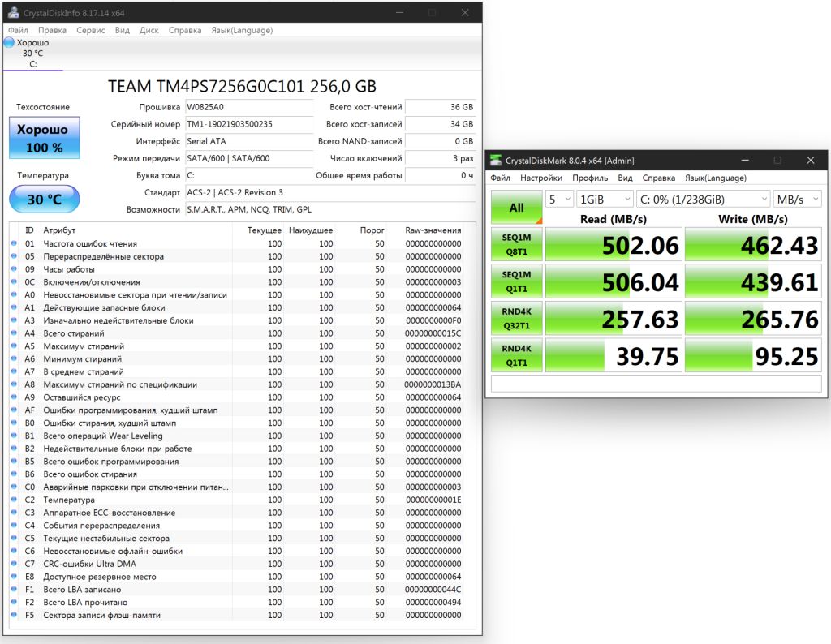This screenshot has width=831, height=644.
Task: Click the status dot of attribute A1 row
Action: coord(14,307)
